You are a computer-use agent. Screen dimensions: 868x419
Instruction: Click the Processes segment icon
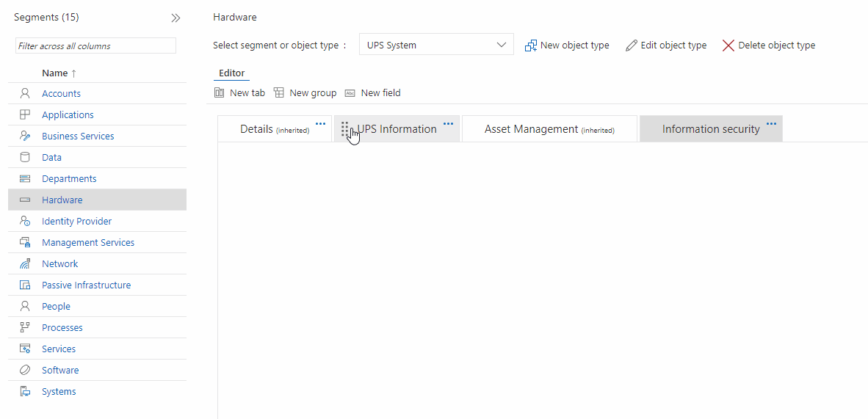24,328
